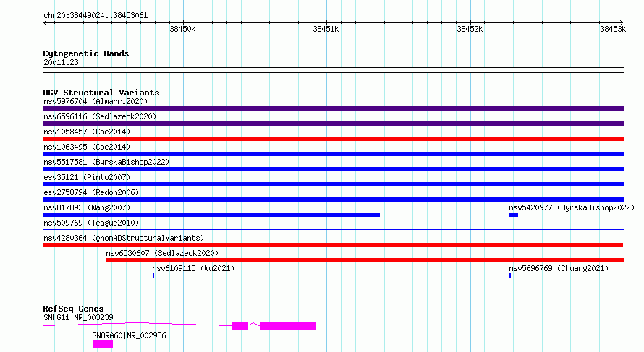Click the nsv1063495 (Coe2014) text label
The height and width of the screenshot is (352, 644).
pos(87,147)
